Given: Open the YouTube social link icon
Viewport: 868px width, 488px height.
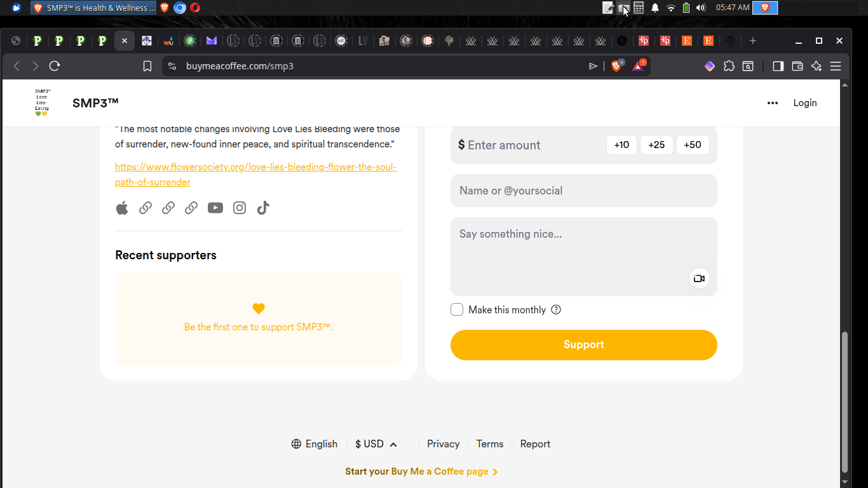Looking at the screenshot, I should tap(215, 208).
